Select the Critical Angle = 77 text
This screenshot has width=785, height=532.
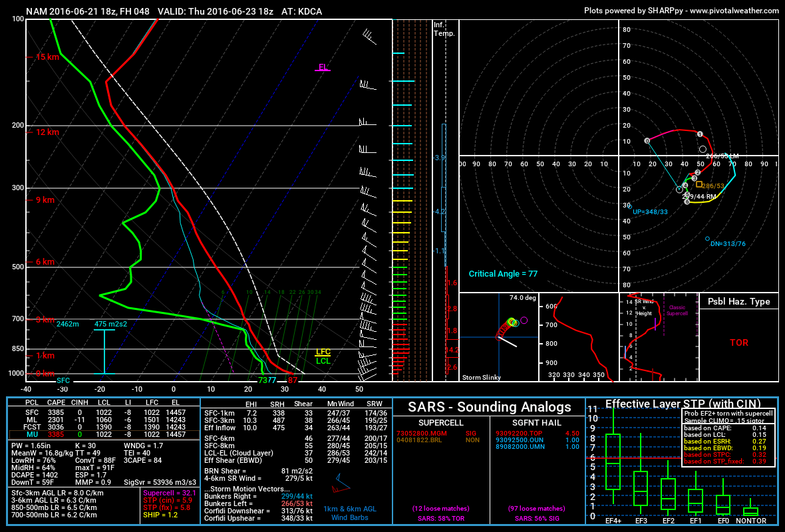(503, 274)
